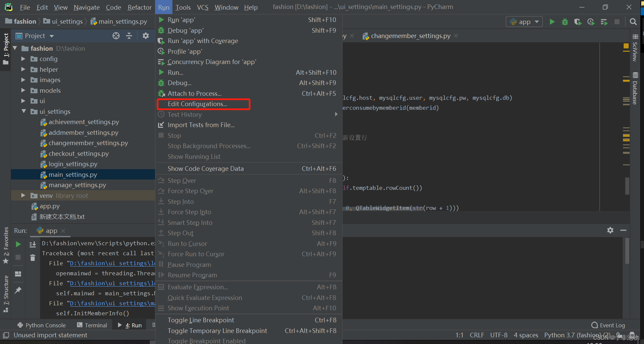Viewport: 644px width, 344px height.
Task: Run the app using the green play toolbar icon
Action: 552,21
